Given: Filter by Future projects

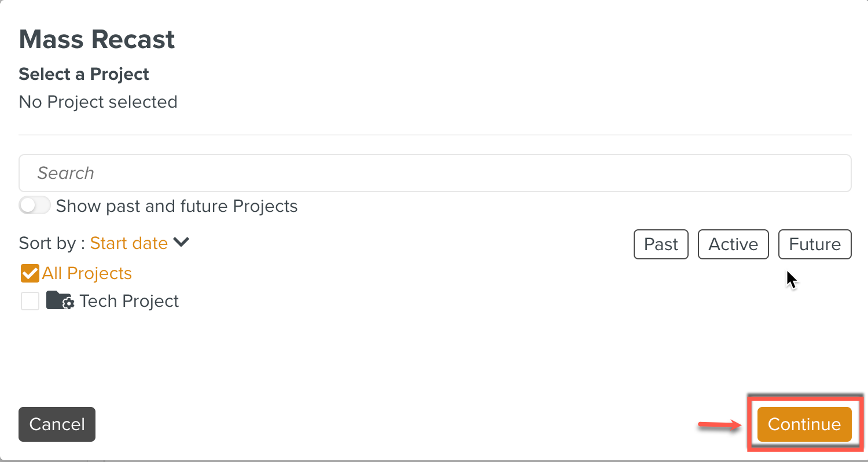Looking at the screenshot, I should 815,244.
